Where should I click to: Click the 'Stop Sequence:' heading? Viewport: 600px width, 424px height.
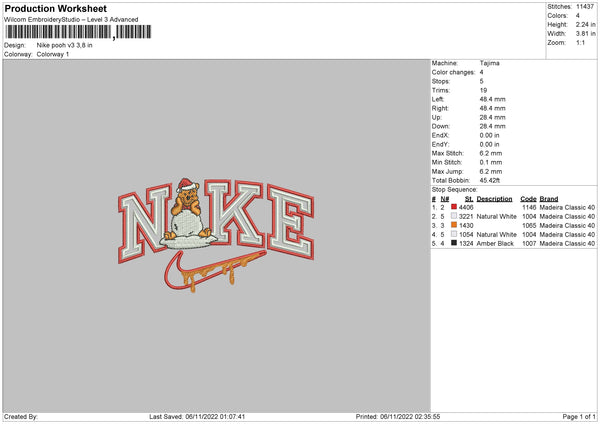point(455,190)
